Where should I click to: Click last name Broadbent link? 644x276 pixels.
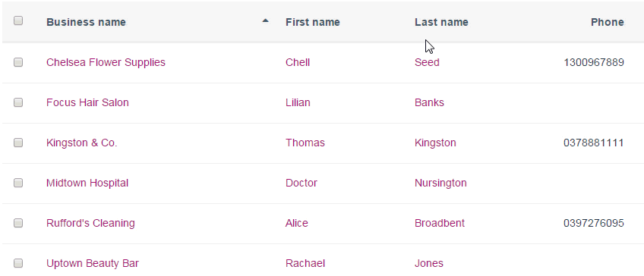click(x=440, y=223)
